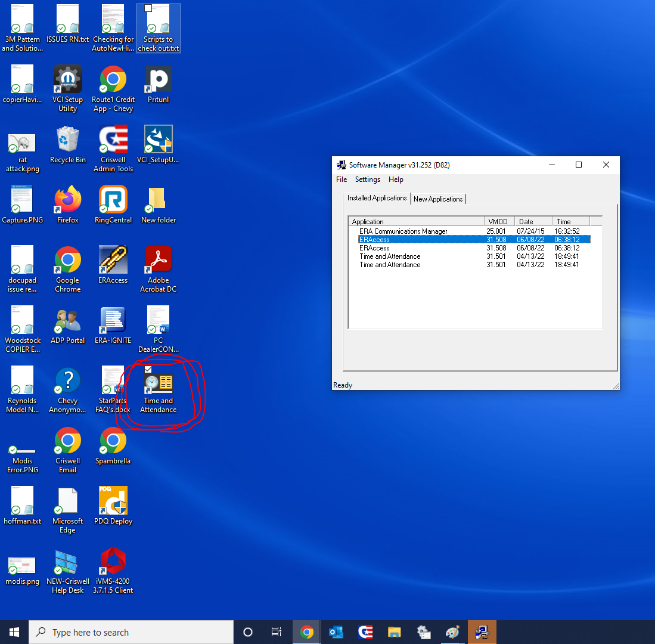
Task: Click the Software Manager taskbar button
Action: pyautogui.click(x=482, y=632)
